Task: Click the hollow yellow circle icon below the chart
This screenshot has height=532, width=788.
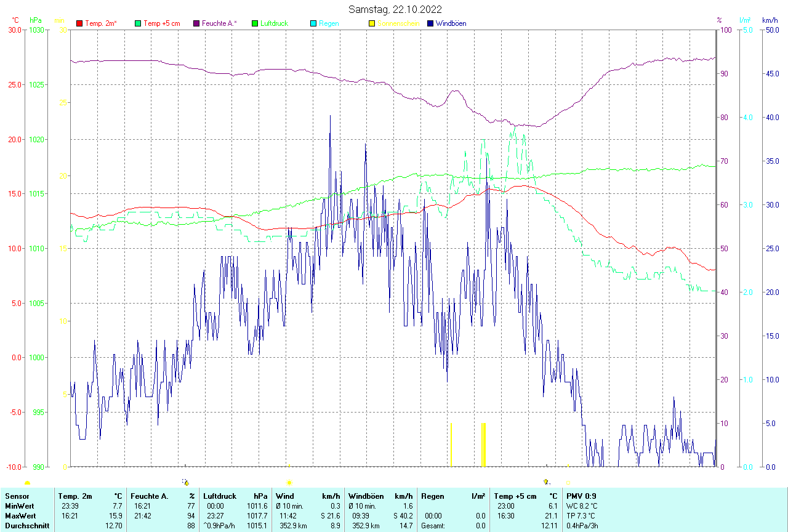Action: tap(568, 483)
